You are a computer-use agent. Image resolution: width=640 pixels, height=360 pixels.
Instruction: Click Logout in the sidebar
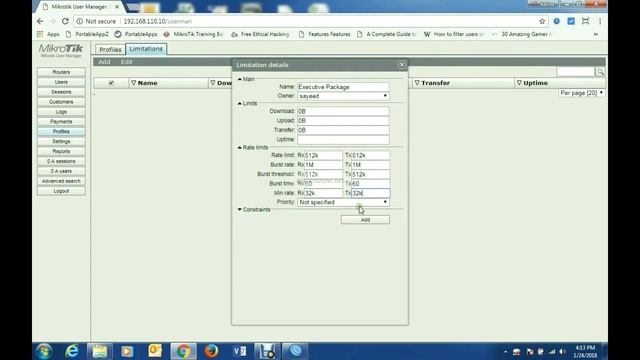coord(61,191)
